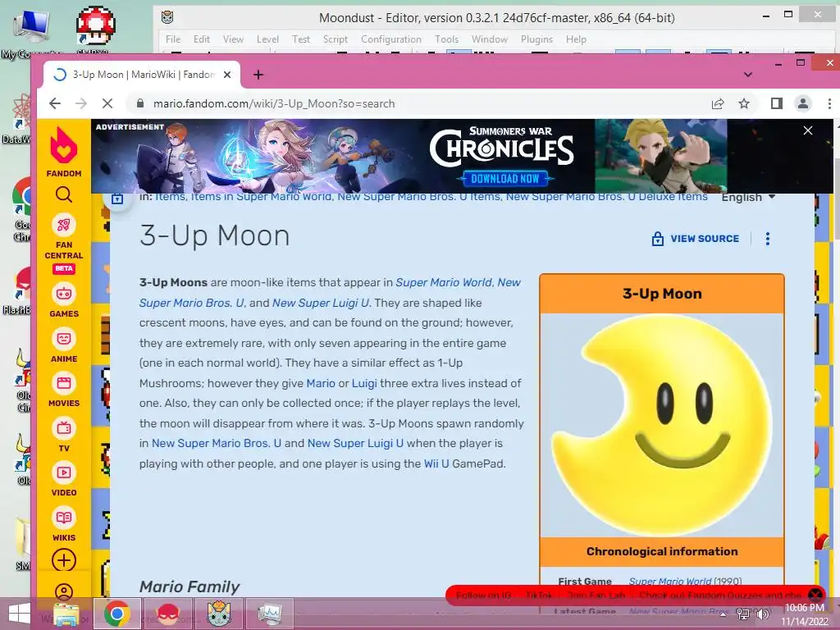Open the taskbar clock showing 10:06 PM
Viewport: 840px width, 630px height.
pos(804,614)
